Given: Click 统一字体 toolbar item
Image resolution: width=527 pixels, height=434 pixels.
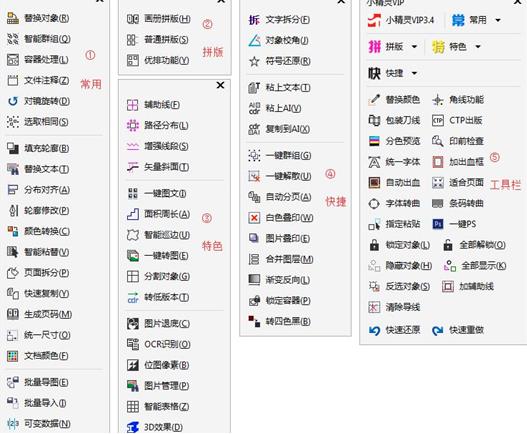Looking at the screenshot, I should point(394,162).
